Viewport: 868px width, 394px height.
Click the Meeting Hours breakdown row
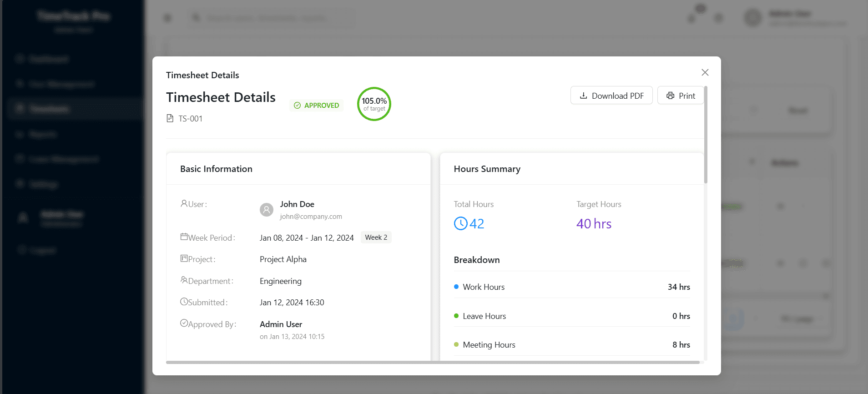(572, 345)
